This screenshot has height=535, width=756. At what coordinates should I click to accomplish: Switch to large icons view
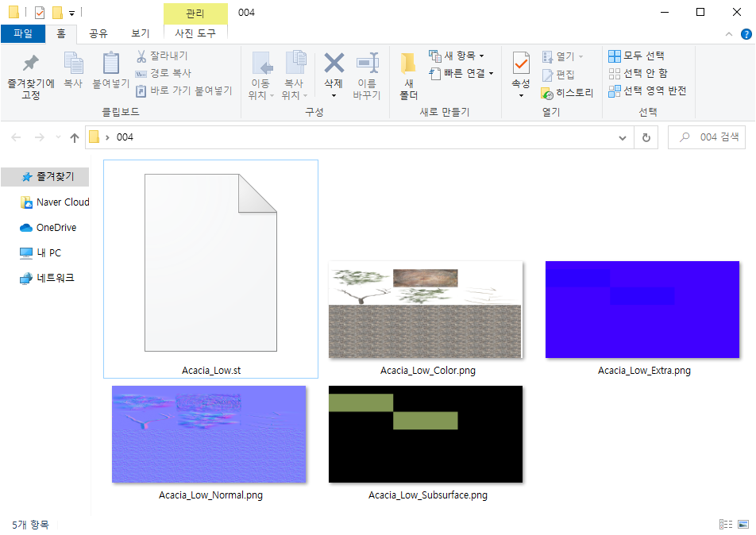pos(743,524)
